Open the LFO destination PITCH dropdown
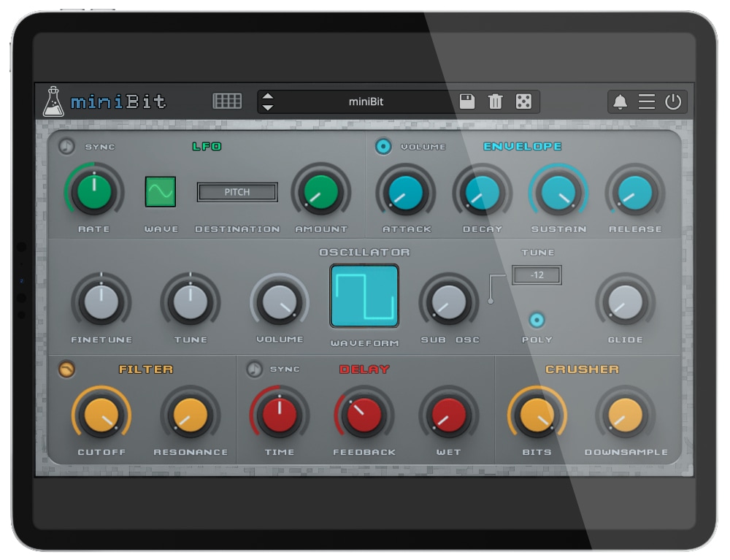The width and height of the screenshot is (730, 560). coord(237,192)
